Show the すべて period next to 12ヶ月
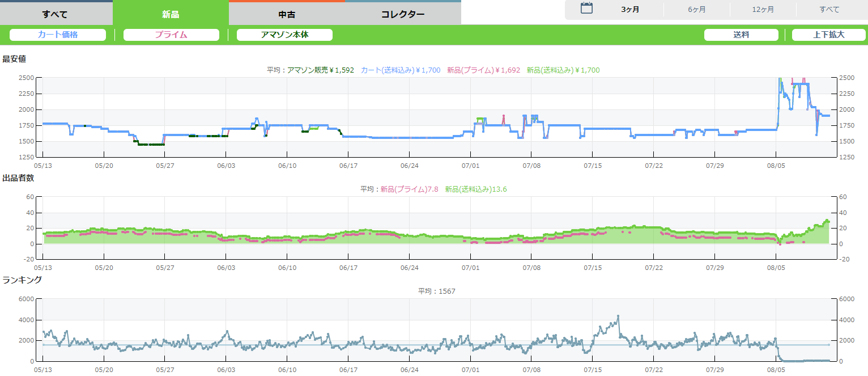 click(829, 9)
